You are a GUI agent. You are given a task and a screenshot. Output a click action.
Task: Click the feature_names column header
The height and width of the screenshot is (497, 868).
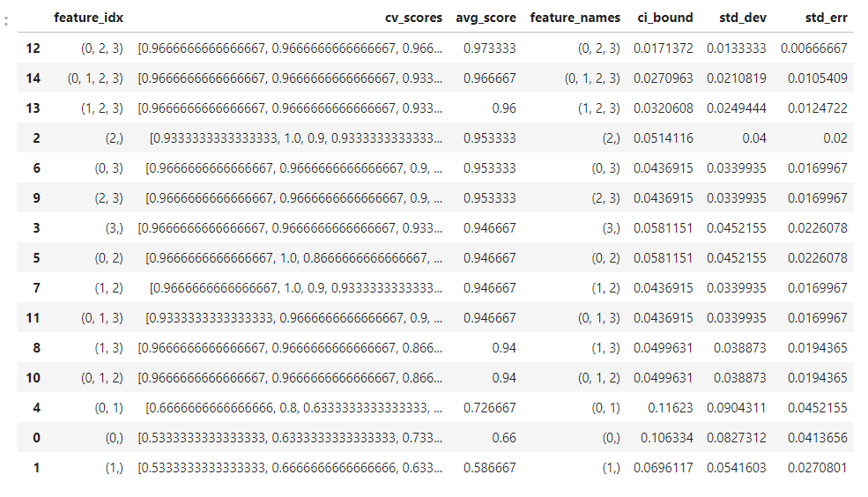click(x=575, y=18)
